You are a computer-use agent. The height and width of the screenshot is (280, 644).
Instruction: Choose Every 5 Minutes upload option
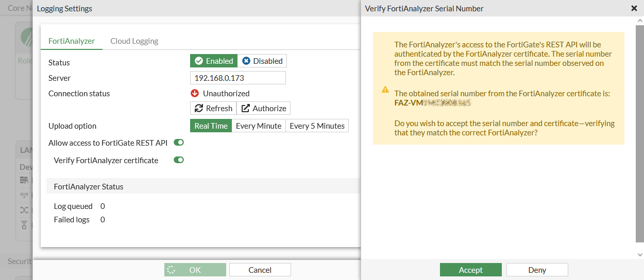click(317, 126)
